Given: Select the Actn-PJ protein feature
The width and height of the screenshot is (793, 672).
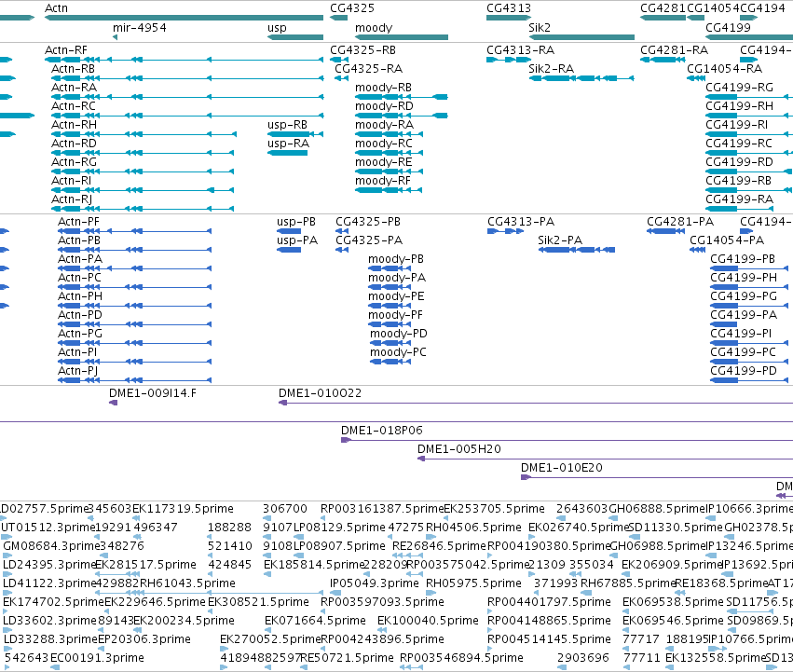Looking at the screenshot, I should pos(134,380).
